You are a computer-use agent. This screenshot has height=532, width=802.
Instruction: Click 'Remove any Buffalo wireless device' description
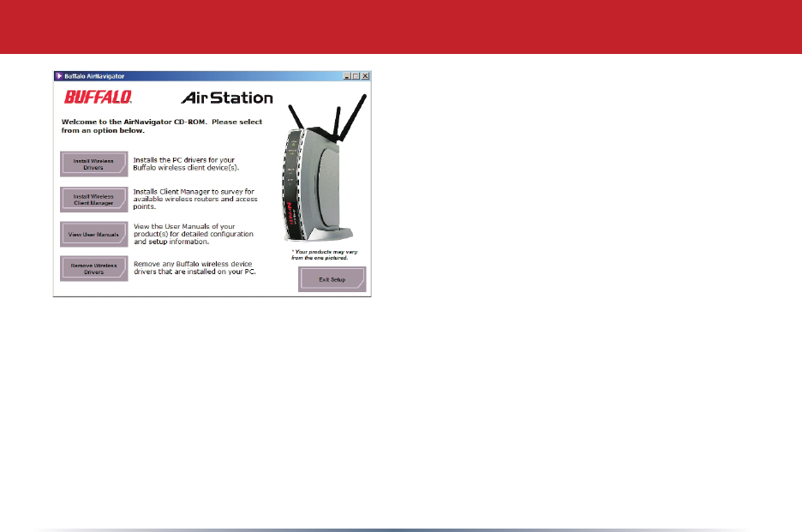(x=195, y=267)
